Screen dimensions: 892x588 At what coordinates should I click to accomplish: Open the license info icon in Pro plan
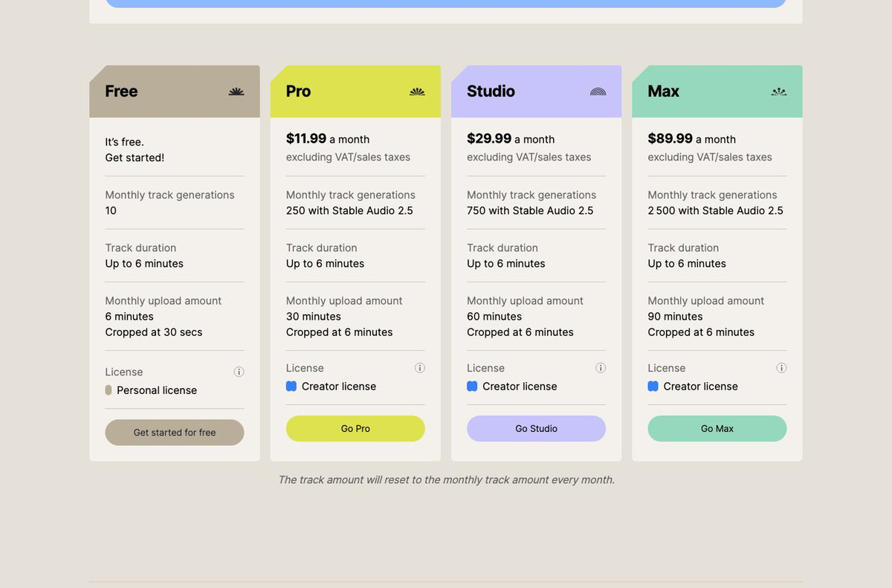(420, 368)
